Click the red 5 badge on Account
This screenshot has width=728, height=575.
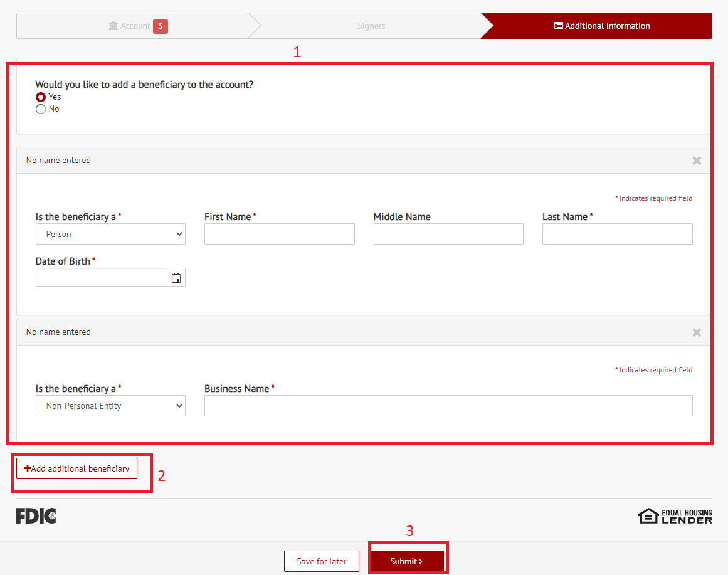[x=161, y=26]
